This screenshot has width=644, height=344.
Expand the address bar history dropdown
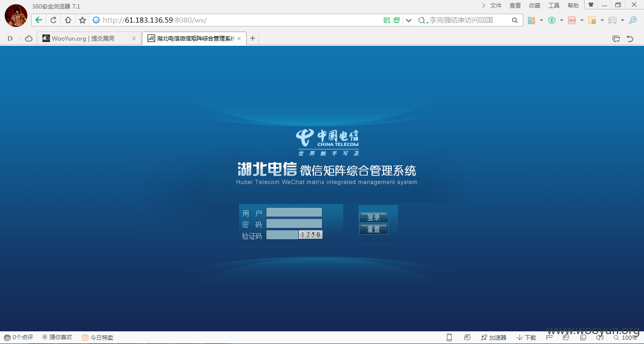click(x=409, y=20)
